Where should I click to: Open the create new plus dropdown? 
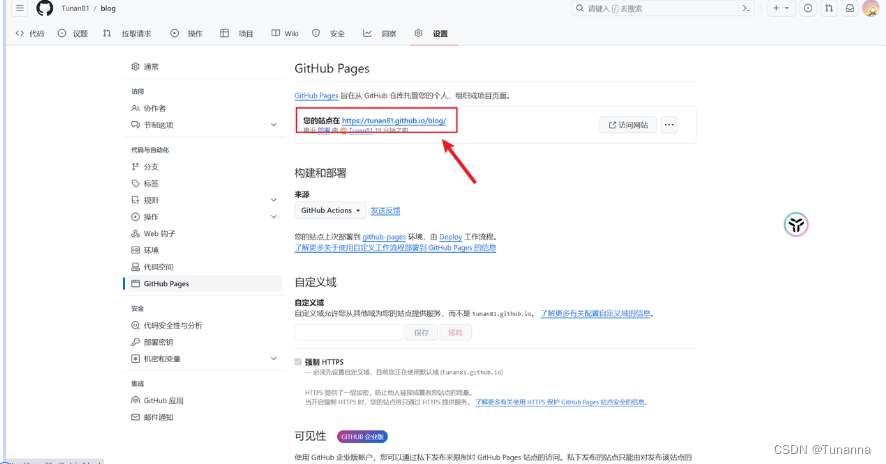781,8
